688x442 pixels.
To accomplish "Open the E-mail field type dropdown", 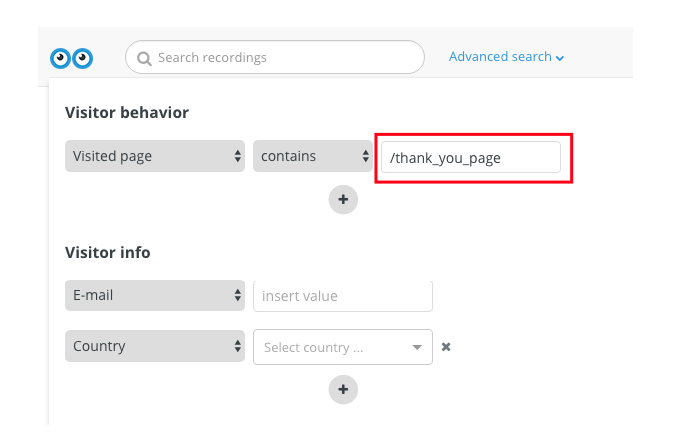I will tap(155, 295).
